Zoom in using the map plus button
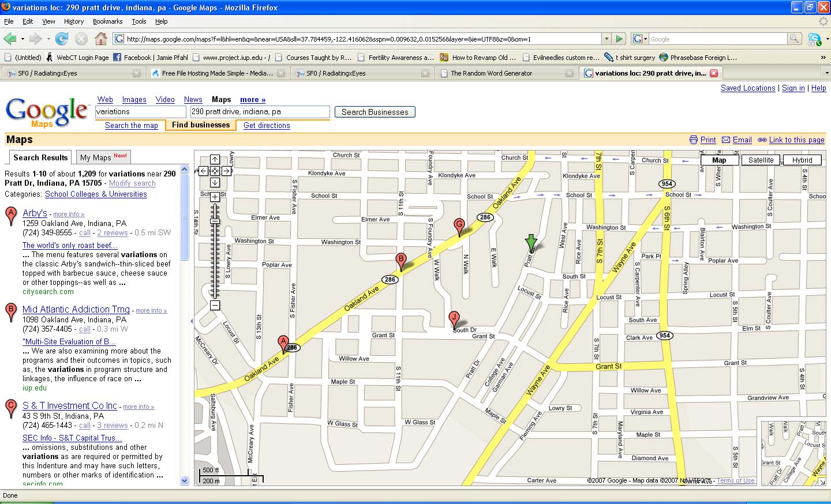Image resolution: width=831 pixels, height=504 pixels. click(x=215, y=197)
